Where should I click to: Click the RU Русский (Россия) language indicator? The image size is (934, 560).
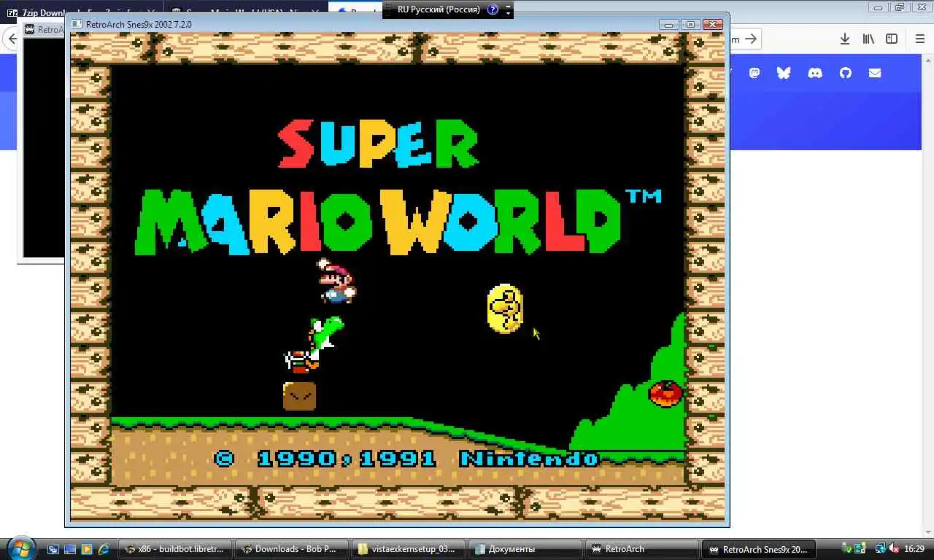[438, 9]
